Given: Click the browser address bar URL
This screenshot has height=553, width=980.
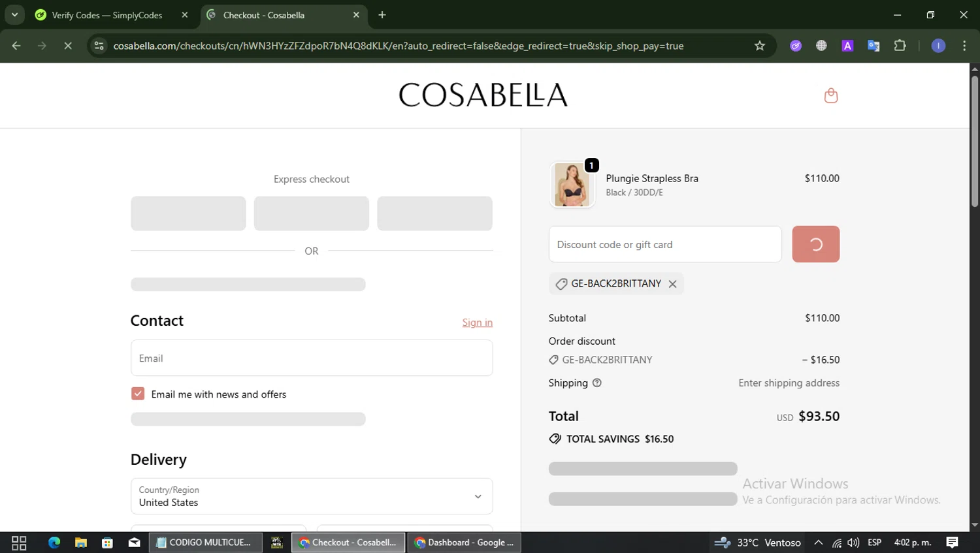Looking at the screenshot, I should pos(399,46).
